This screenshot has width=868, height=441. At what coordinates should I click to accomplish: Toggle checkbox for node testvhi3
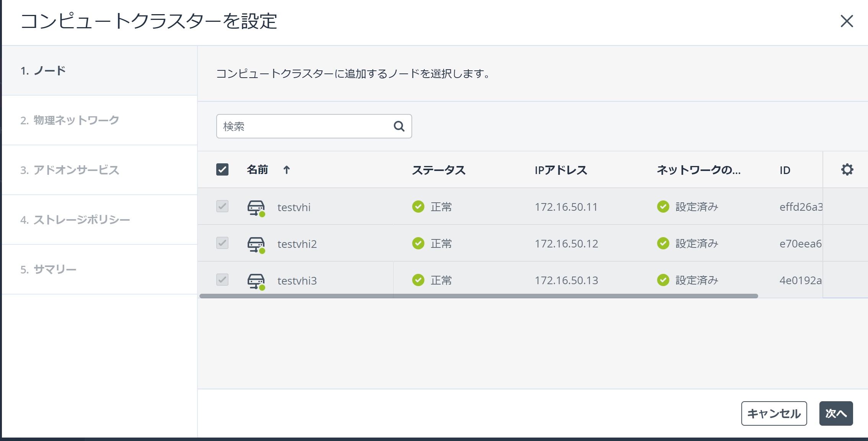(x=222, y=280)
